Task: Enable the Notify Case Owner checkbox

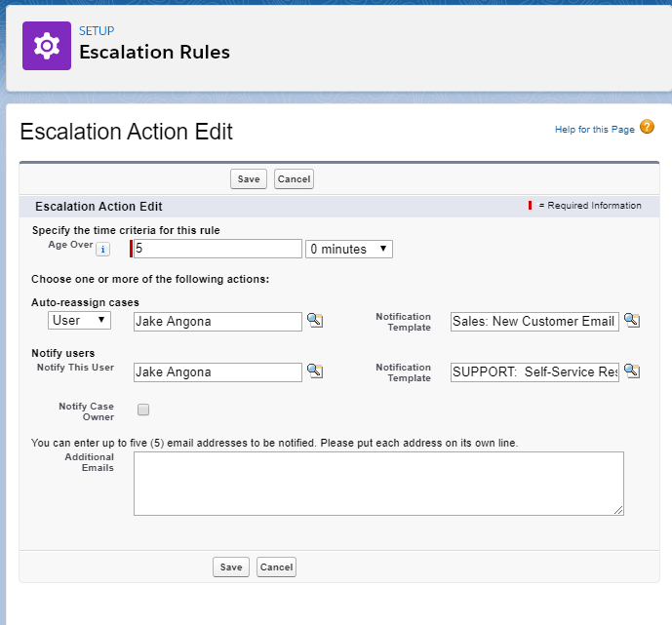Action: (143, 410)
